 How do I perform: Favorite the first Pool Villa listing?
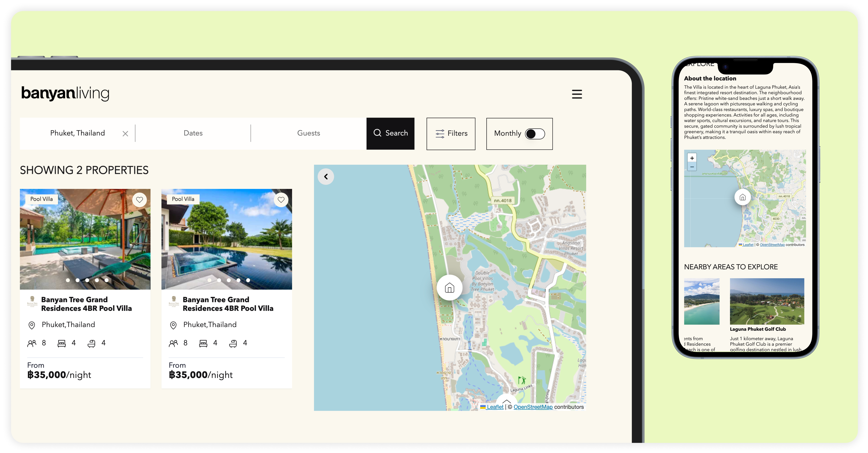(139, 200)
